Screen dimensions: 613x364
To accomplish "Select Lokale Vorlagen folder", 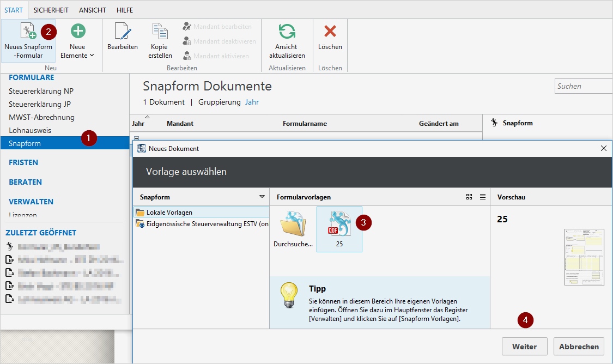I will pos(201,213).
